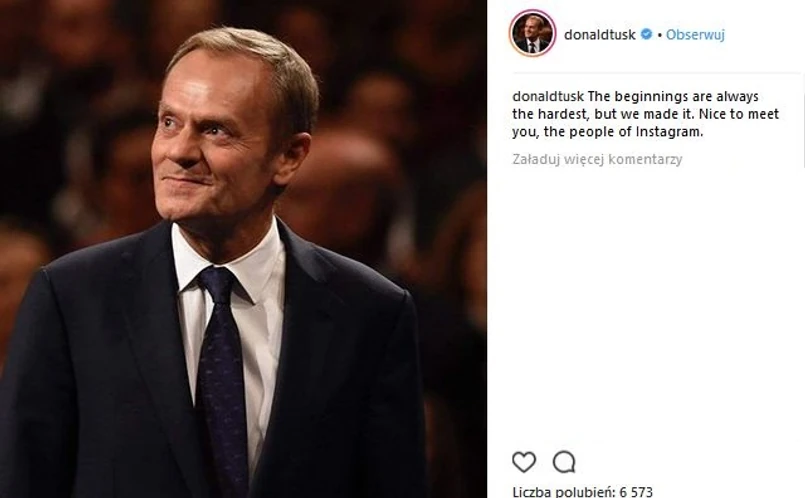Follow the account via Obserwuj
The width and height of the screenshot is (805, 498).
click(695, 34)
